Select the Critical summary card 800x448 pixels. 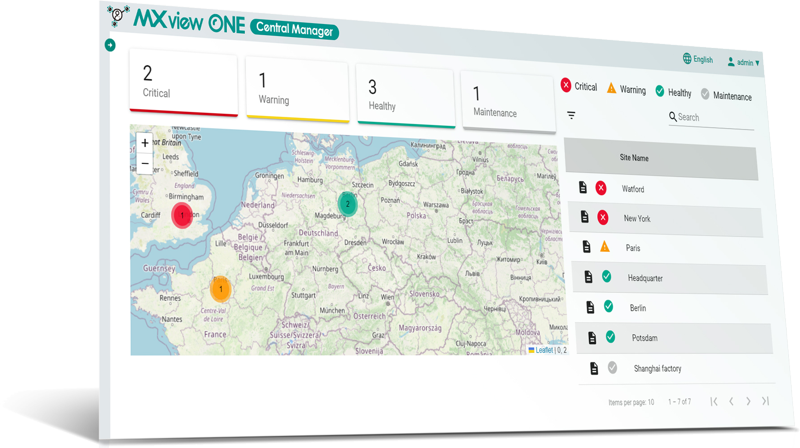[x=184, y=83]
